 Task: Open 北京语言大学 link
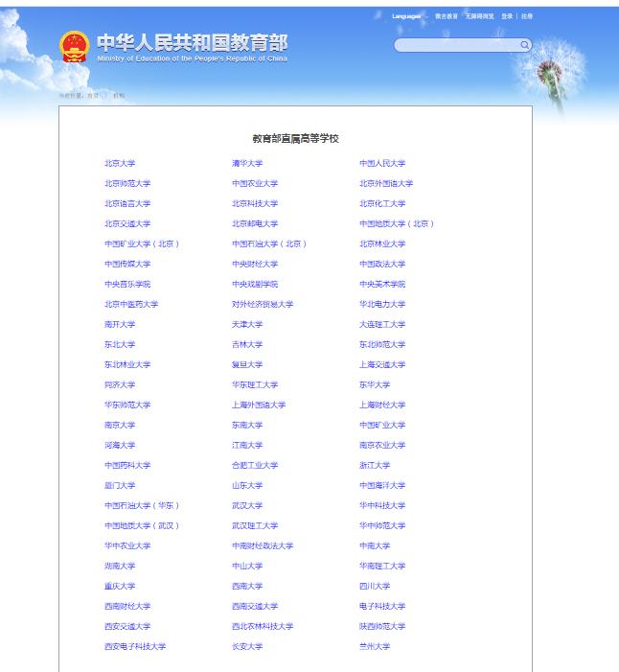[127, 203]
